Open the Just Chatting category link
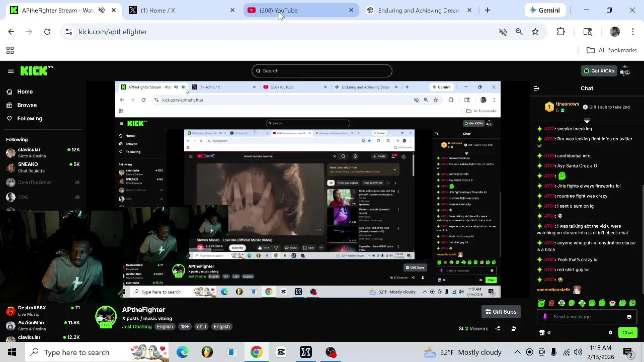The height and width of the screenshot is (362, 644). tap(136, 327)
